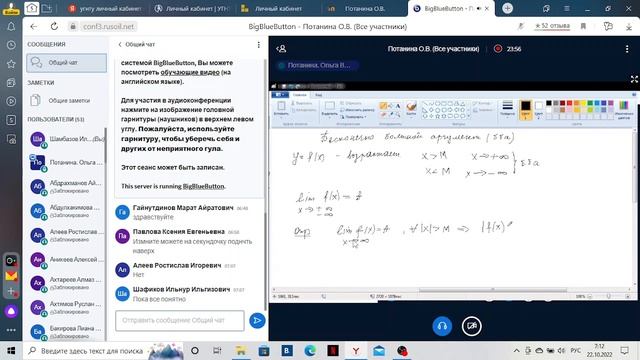Open File Explorer from taskbar

[x=241, y=351]
